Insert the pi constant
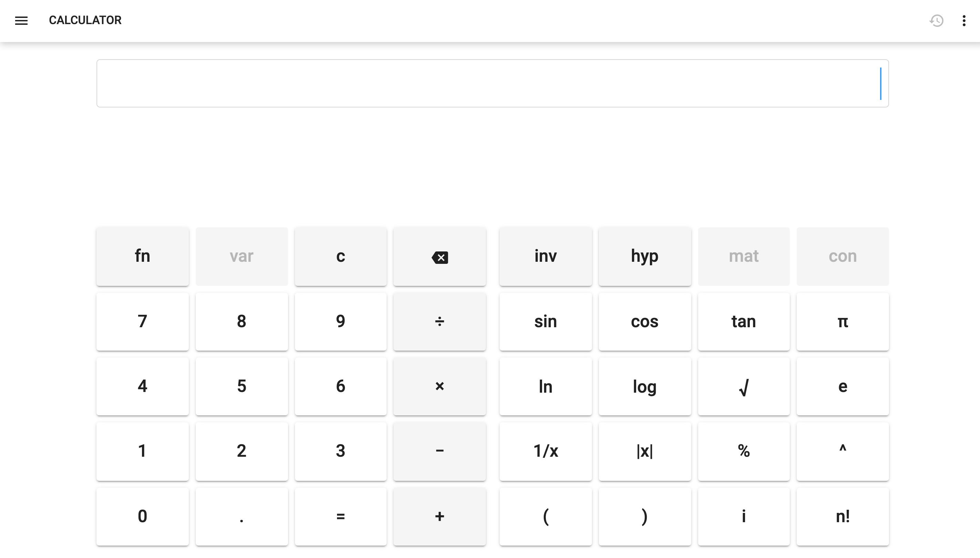The height and width of the screenshot is (558, 980). 843,322
